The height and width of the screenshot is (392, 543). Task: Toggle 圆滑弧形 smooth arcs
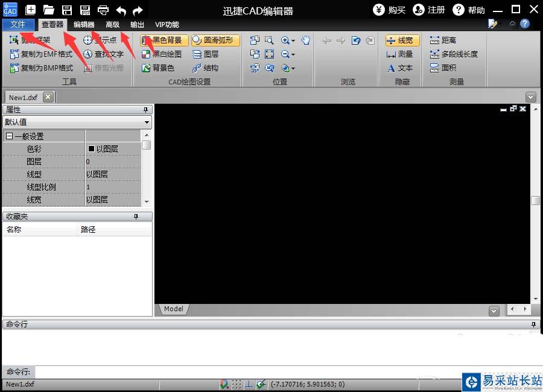[215, 40]
